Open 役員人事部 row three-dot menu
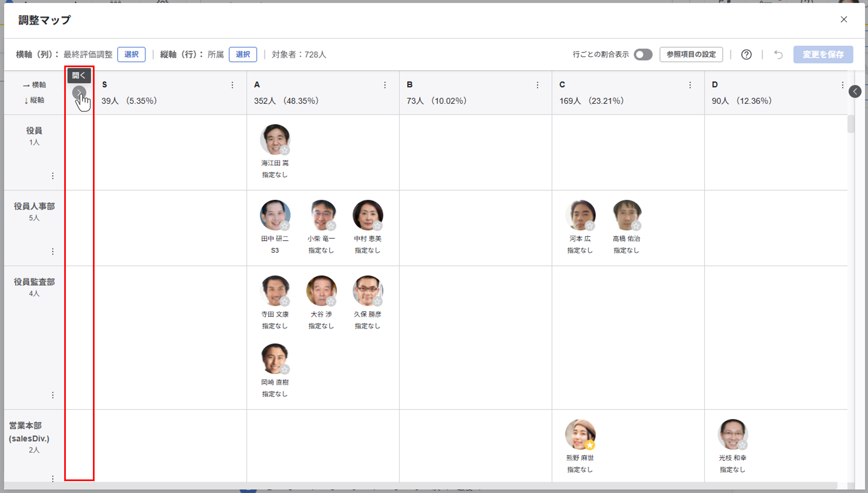868x493 pixels. (x=52, y=251)
